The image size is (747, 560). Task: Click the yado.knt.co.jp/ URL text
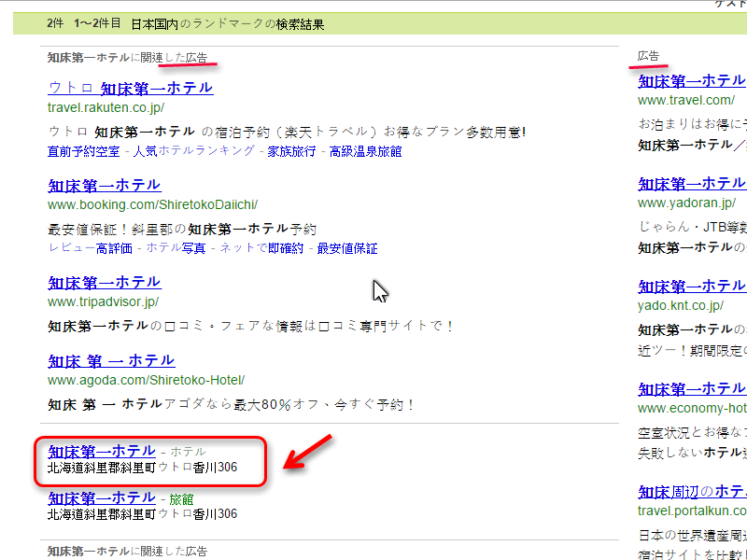coord(681,306)
